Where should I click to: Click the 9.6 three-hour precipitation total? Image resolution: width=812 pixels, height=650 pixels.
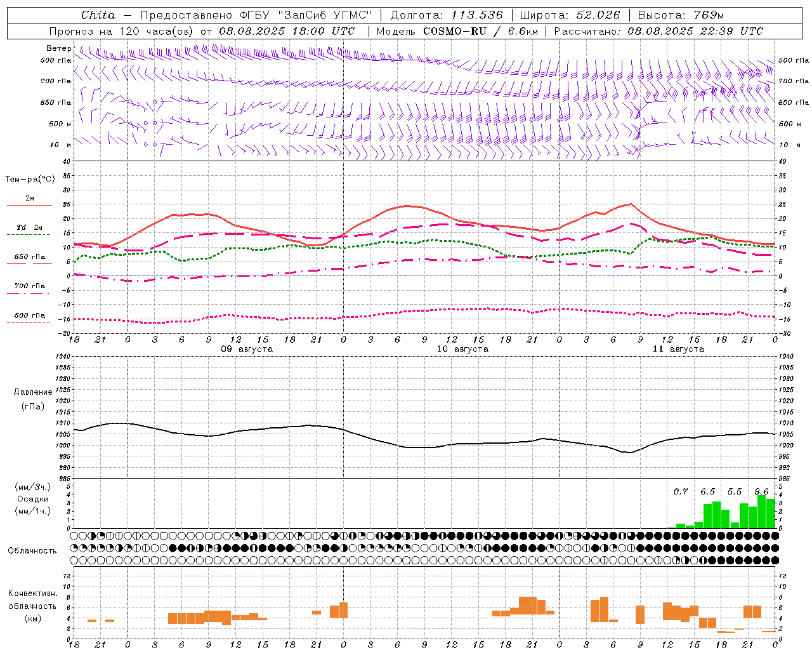click(761, 492)
